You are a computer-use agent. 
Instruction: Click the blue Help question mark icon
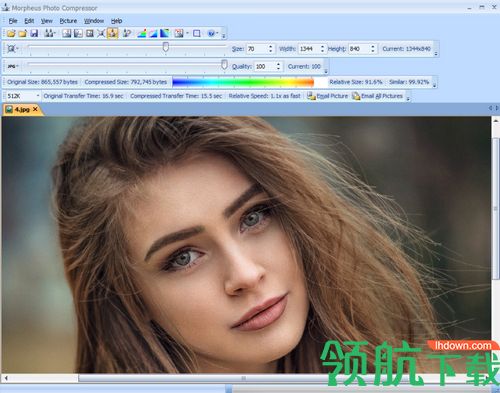pyautogui.click(x=211, y=33)
